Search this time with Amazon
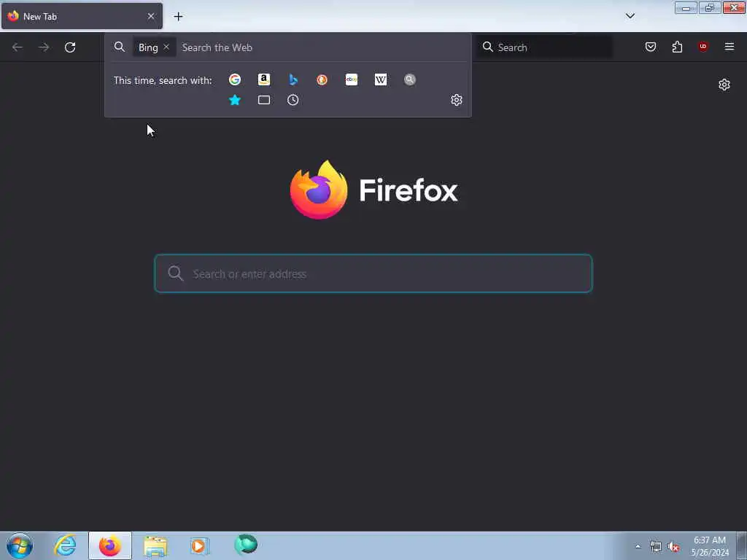This screenshot has width=747, height=560. [264, 79]
